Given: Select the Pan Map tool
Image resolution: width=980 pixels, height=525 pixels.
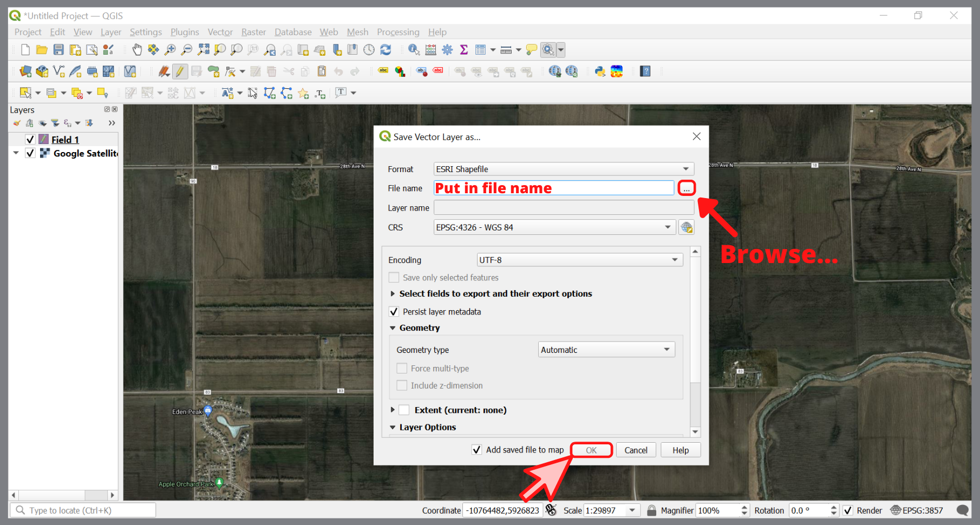Looking at the screenshot, I should coord(137,49).
